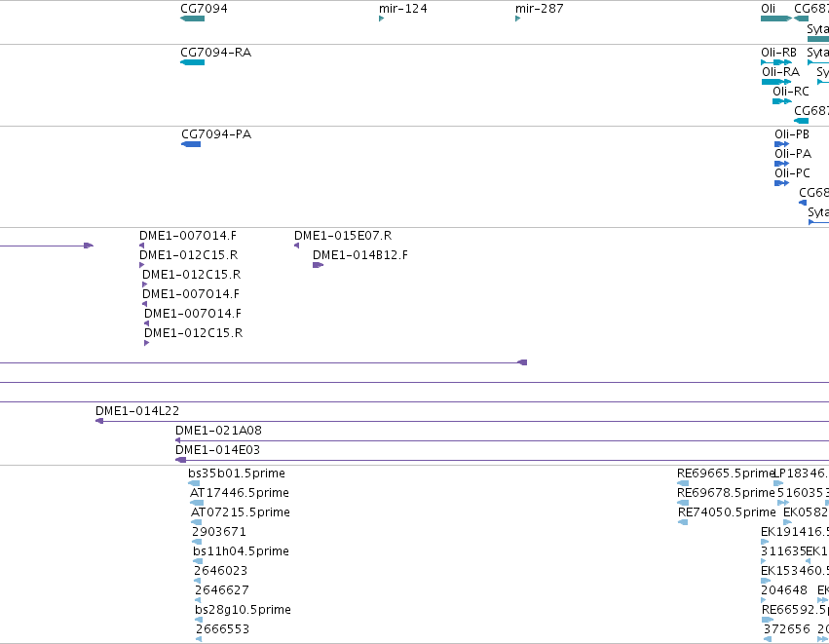Select the Oli-PA protein label
The image size is (829, 644).
[793, 154]
